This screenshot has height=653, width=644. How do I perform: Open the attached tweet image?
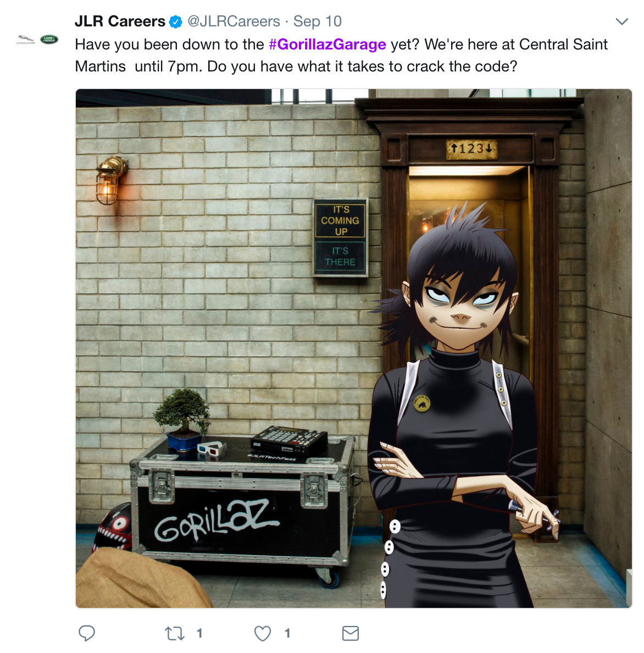click(x=354, y=348)
